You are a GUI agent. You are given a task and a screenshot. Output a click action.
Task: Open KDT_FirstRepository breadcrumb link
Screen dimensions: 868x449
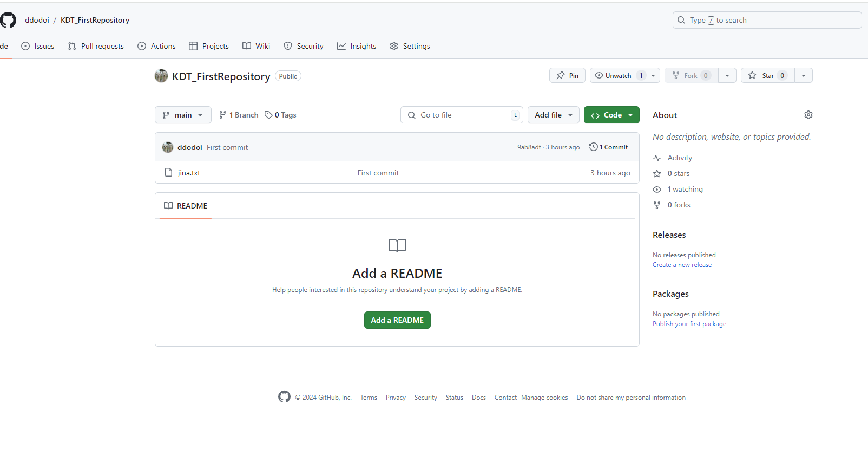click(95, 20)
